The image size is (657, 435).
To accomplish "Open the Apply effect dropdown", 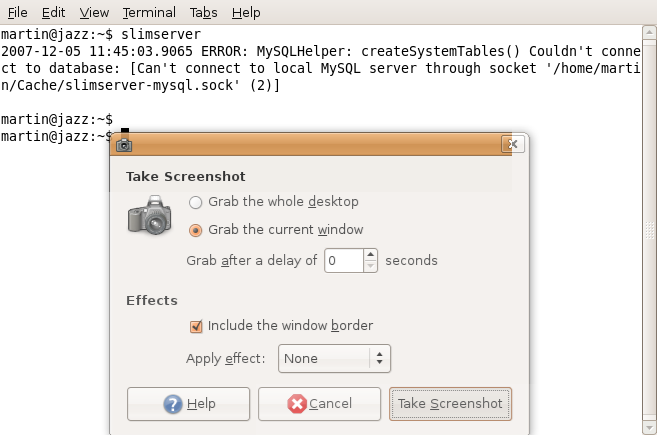I will [x=334, y=358].
